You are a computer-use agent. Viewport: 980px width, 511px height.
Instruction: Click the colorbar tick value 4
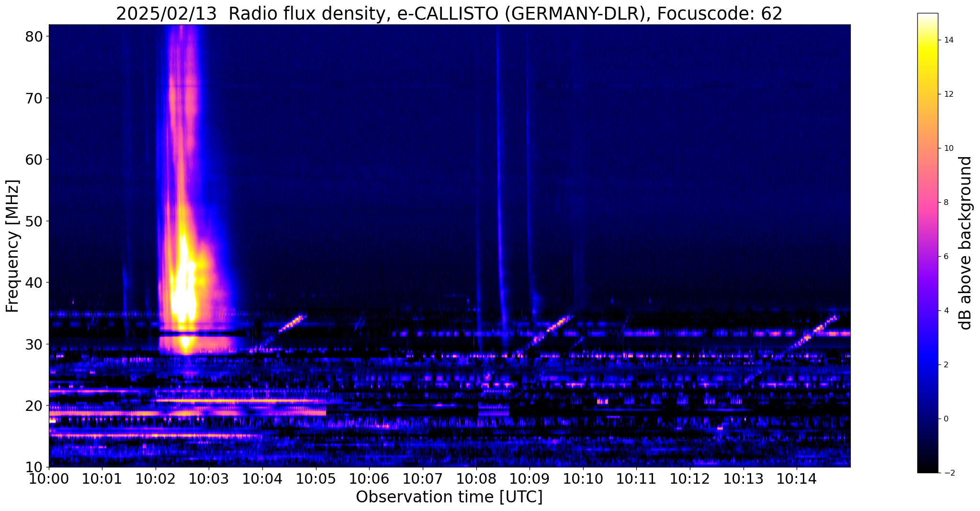[x=946, y=311]
